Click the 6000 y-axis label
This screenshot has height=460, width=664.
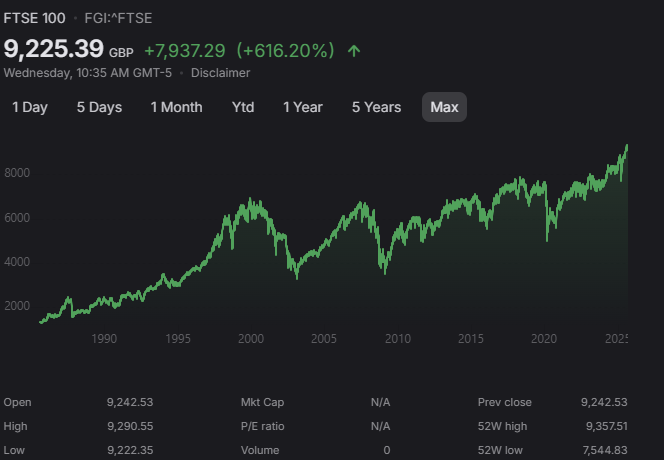(x=17, y=218)
